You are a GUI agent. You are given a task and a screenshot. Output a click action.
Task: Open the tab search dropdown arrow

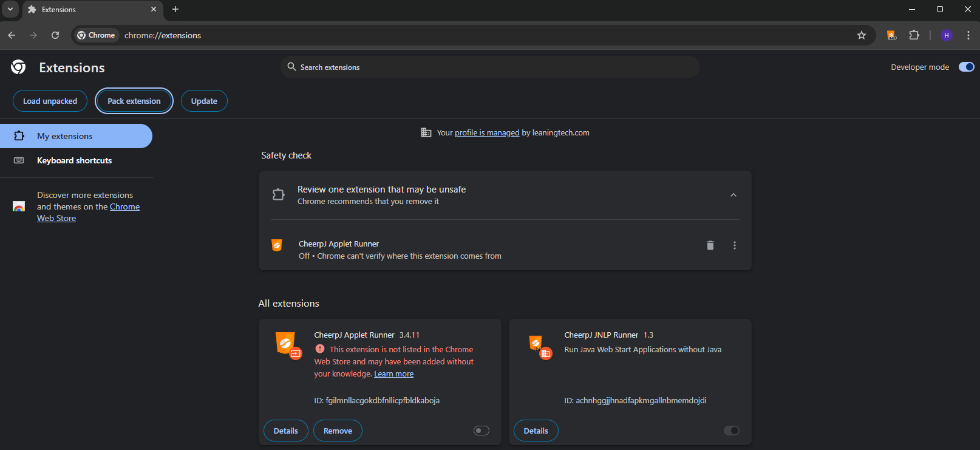pyautogui.click(x=10, y=9)
